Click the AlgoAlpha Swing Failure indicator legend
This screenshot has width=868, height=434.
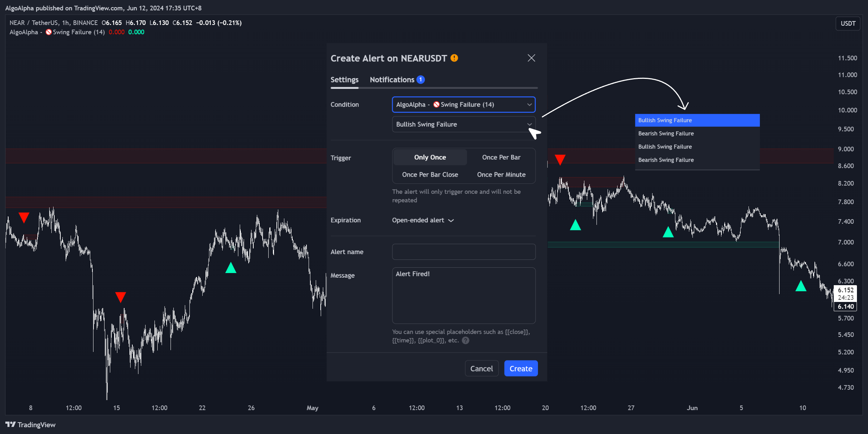(x=57, y=32)
